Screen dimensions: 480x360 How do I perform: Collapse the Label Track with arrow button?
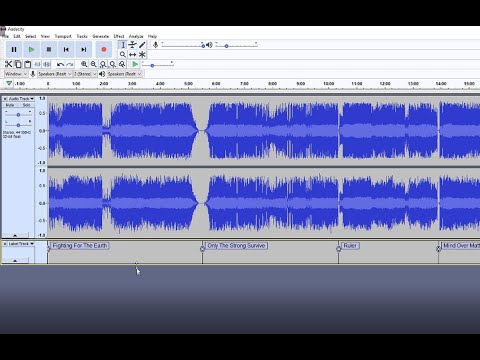15,260
